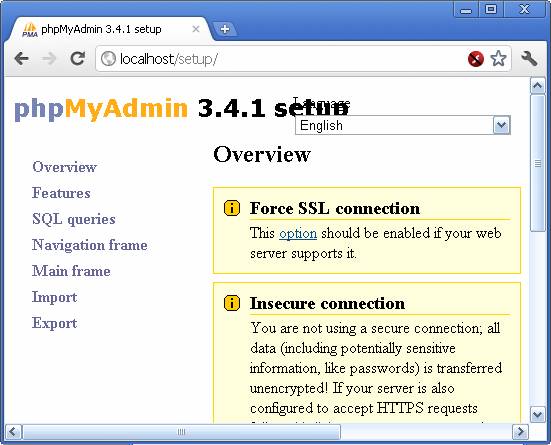
Task: Close the browser window
Action: pos(524,9)
